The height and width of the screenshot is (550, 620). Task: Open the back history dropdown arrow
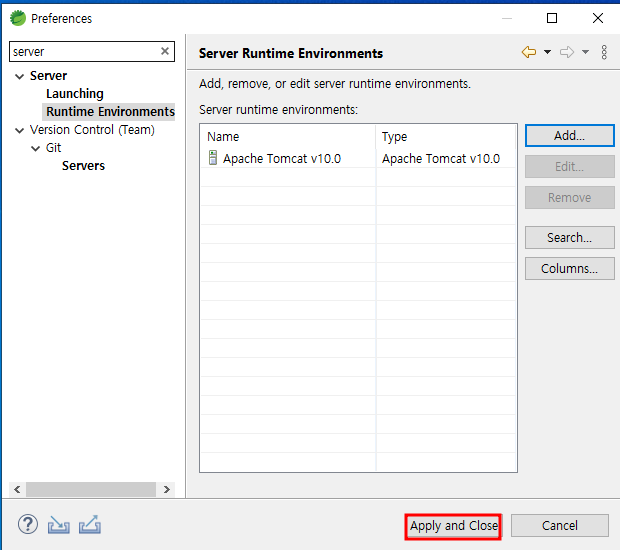click(547, 52)
